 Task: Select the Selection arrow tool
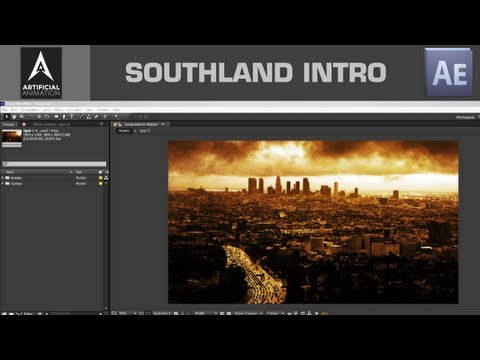[x=7, y=117]
